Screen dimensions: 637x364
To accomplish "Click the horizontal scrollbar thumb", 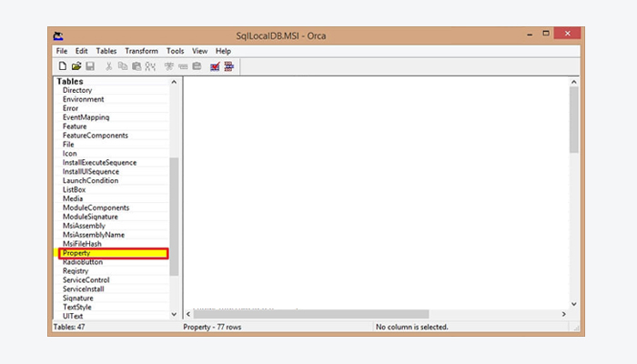I will 311,314.
